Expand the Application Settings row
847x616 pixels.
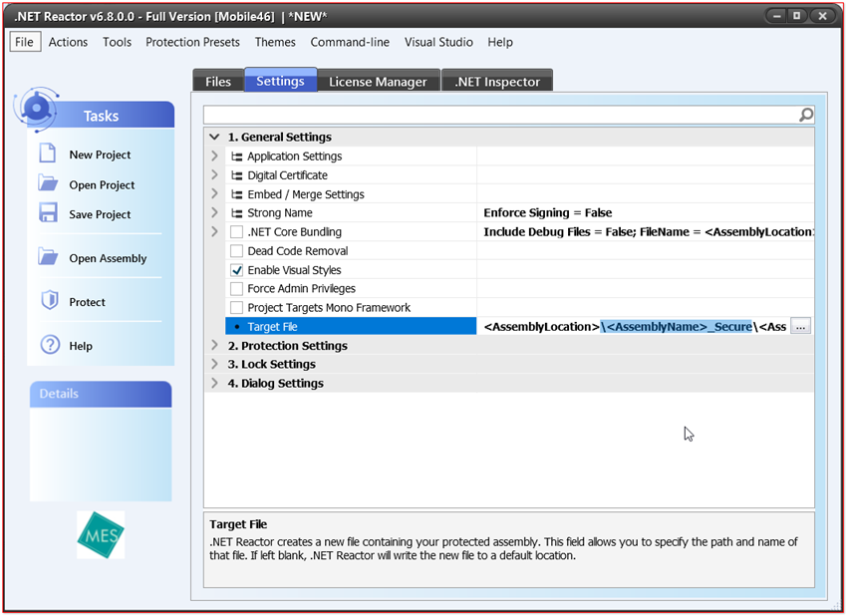pos(214,155)
